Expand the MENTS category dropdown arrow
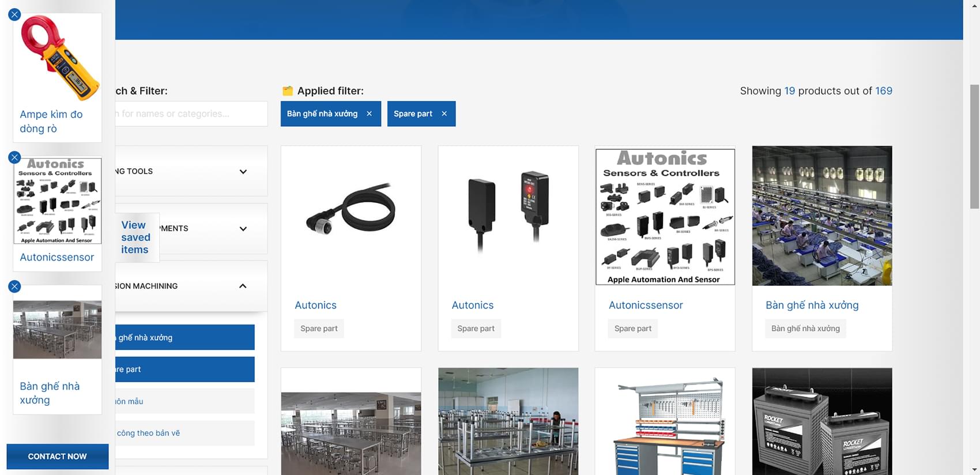 pyautogui.click(x=243, y=229)
